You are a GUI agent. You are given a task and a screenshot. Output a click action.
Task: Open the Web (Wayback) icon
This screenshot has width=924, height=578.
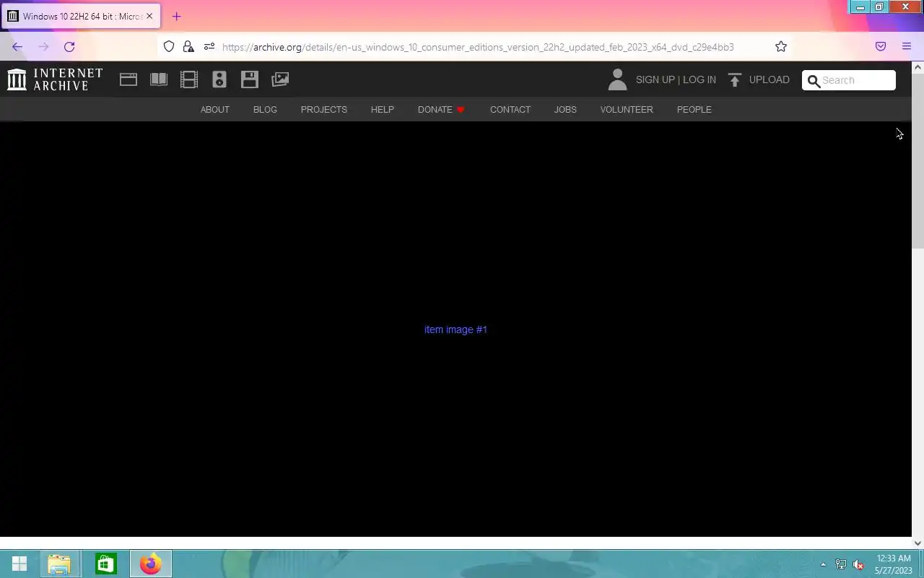[128, 79]
